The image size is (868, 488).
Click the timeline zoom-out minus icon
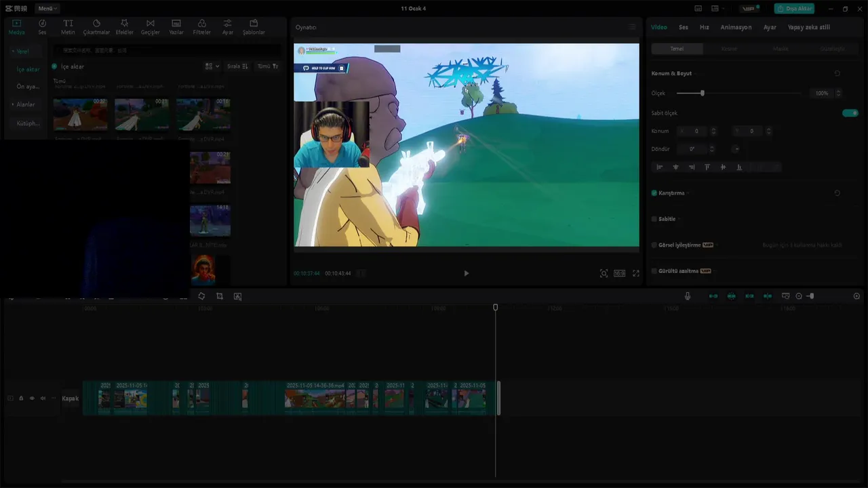click(799, 296)
